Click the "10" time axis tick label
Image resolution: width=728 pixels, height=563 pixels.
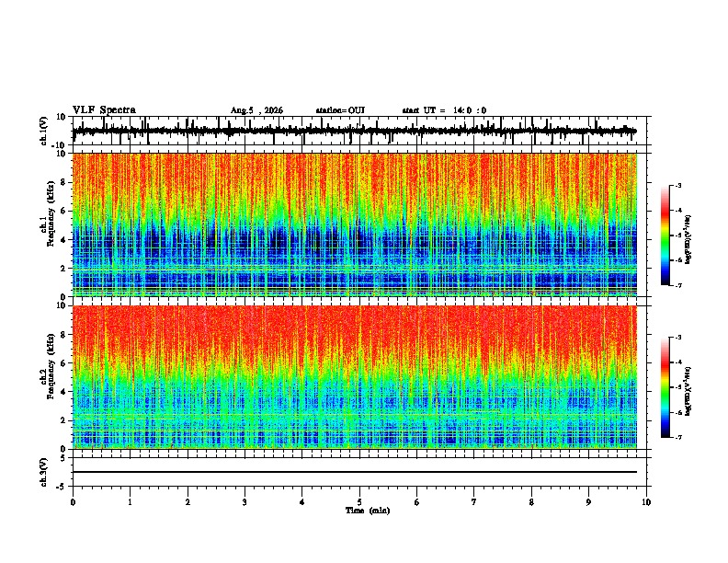point(646,502)
